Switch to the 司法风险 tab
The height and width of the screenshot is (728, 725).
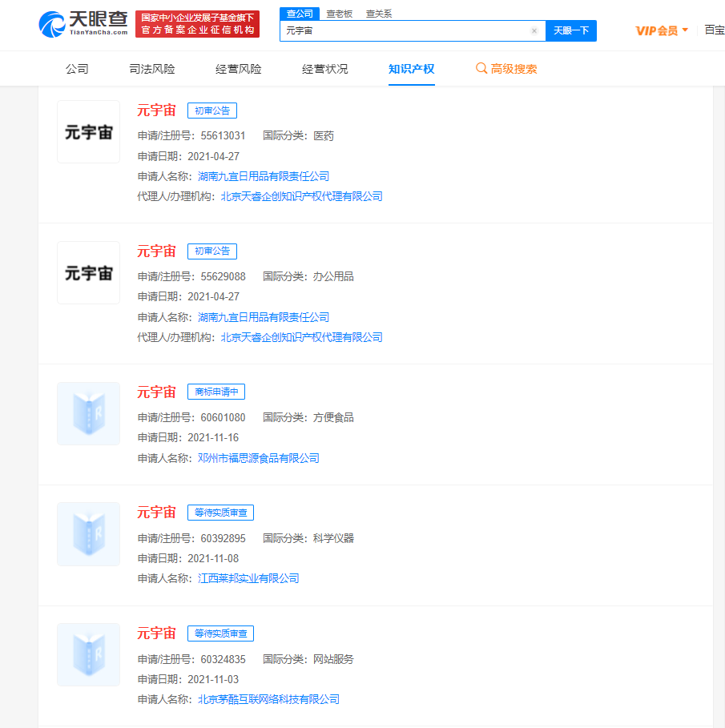(152, 69)
